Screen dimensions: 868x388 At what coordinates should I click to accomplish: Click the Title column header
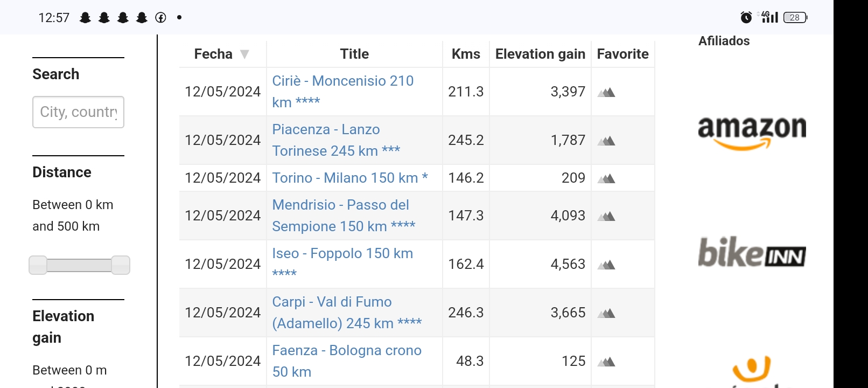pos(354,54)
